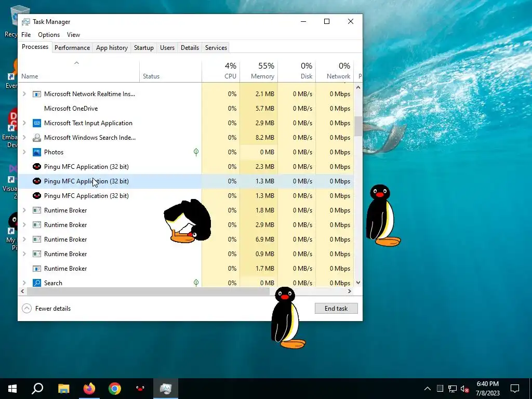Click the Pingu penguin below End task
Viewport: 532px width, 399px height.
(x=288, y=317)
